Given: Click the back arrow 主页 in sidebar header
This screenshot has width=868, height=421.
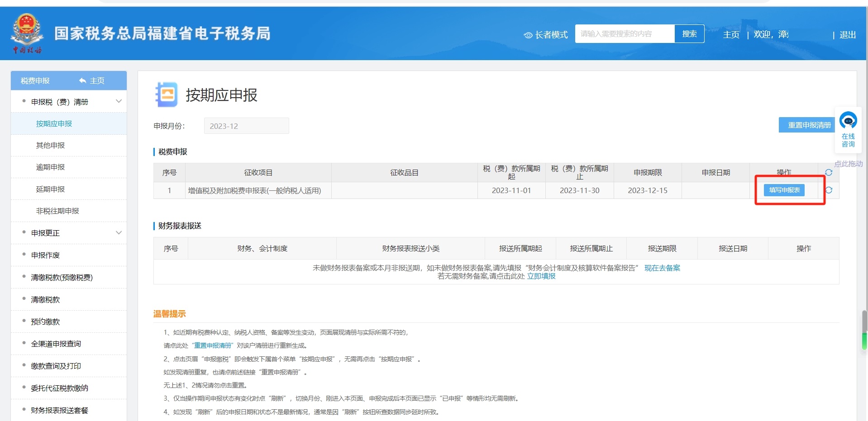Looking at the screenshot, I should [92, 80].
